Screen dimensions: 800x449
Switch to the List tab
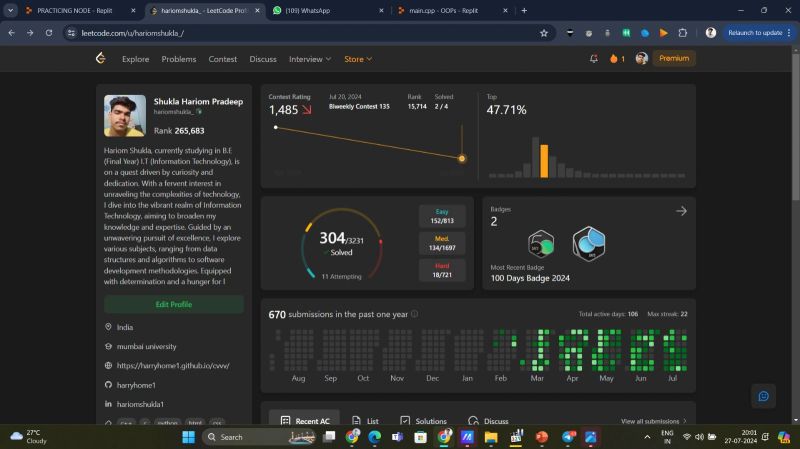pyautogui.click(x=365, y=421)
